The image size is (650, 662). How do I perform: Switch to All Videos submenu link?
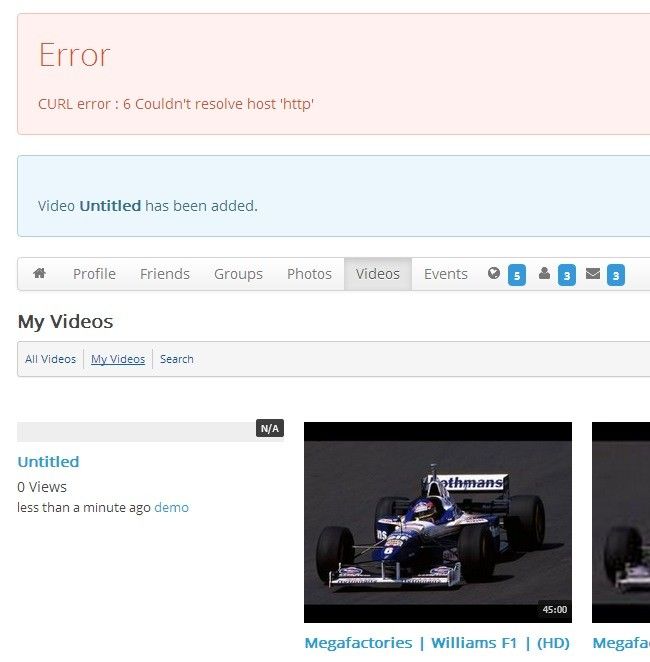coord(51,359)
